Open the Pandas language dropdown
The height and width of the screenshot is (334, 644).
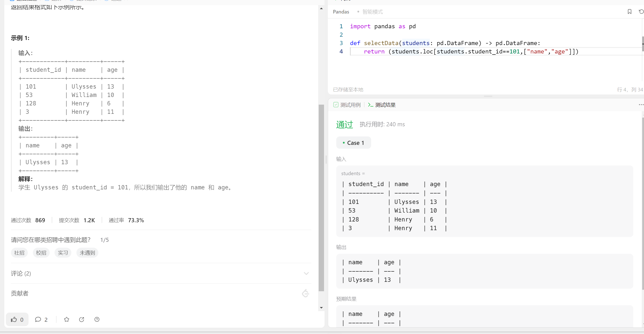341,12
